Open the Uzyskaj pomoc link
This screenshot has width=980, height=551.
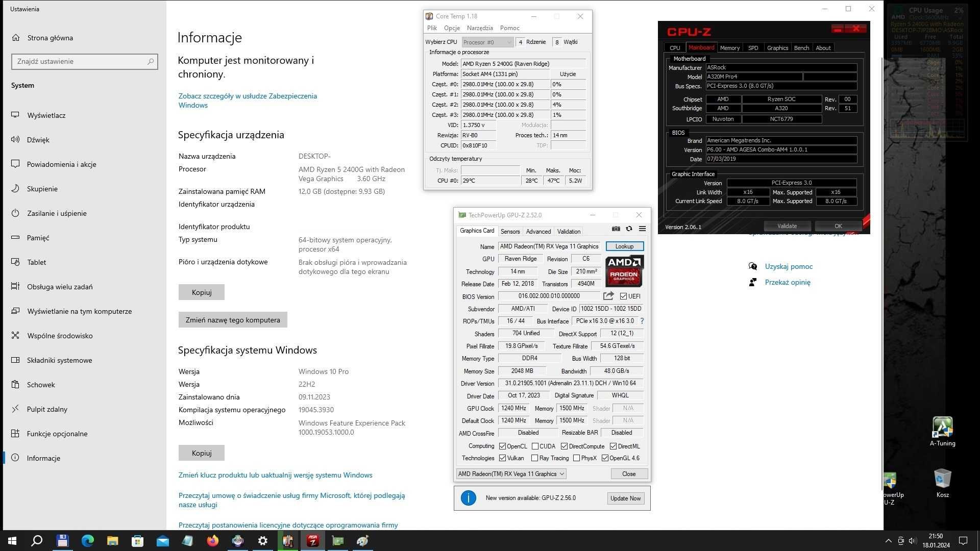point(788,266)
